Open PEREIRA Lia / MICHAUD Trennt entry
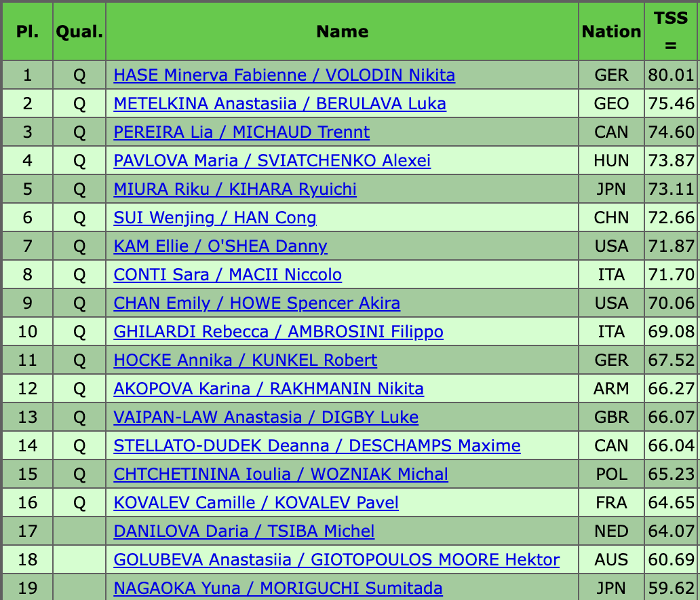The image size is (700, 600). [241, 132]
